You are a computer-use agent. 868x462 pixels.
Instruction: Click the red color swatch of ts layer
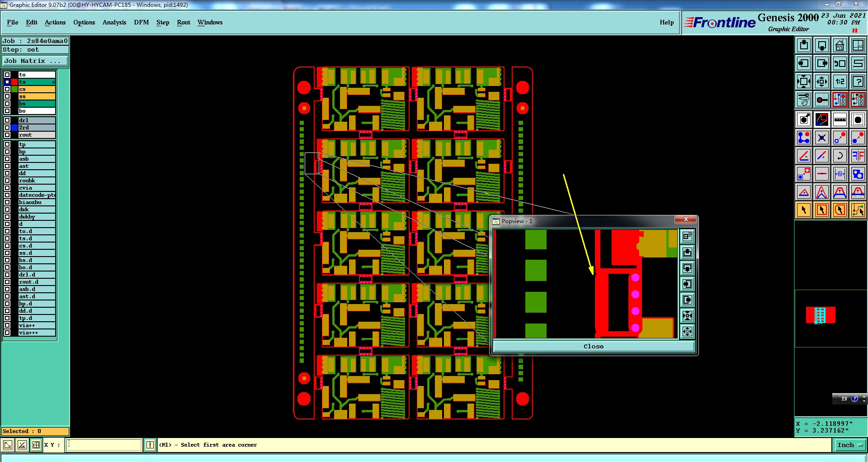click(14, 82)
